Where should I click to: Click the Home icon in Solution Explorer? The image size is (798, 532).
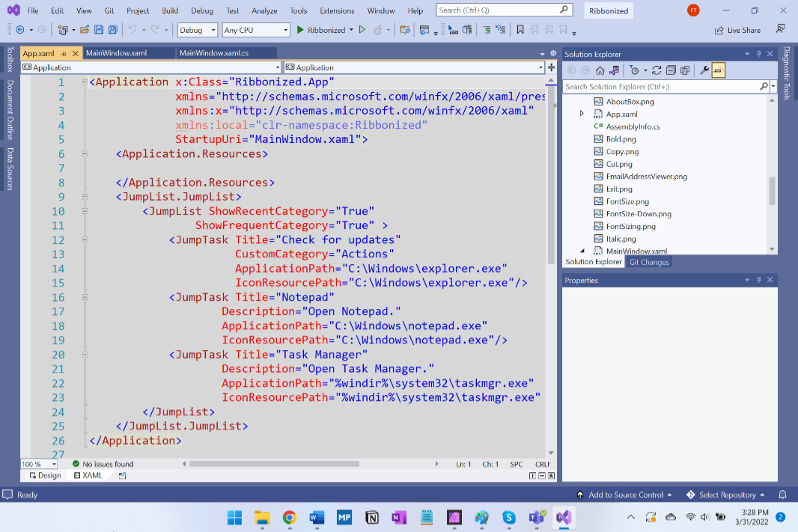point(601,69)
